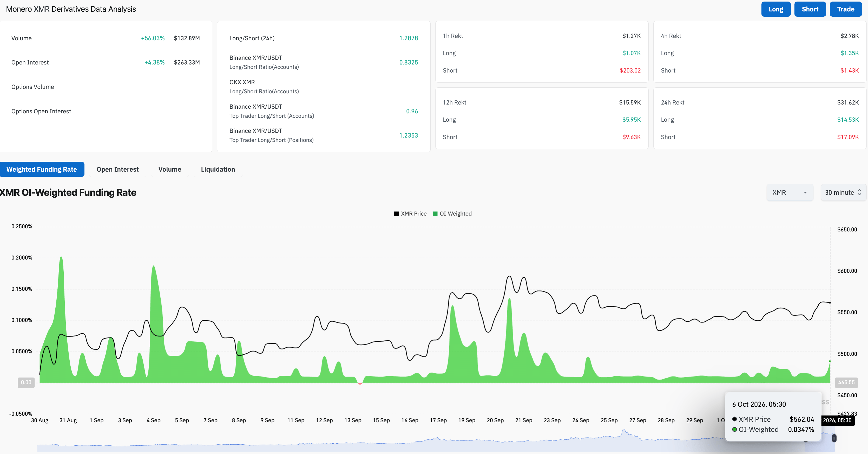The width and height of the screenshot is (868, 454).
Task: Switch to the Volume tab
Action: click(170, 169)
